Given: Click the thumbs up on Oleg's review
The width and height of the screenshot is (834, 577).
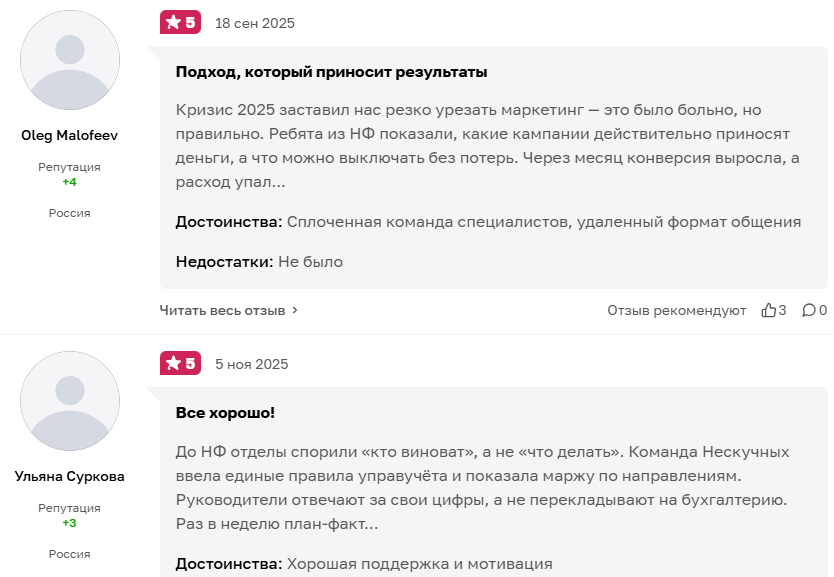Looking at the screenshot, I should (769, 311).
